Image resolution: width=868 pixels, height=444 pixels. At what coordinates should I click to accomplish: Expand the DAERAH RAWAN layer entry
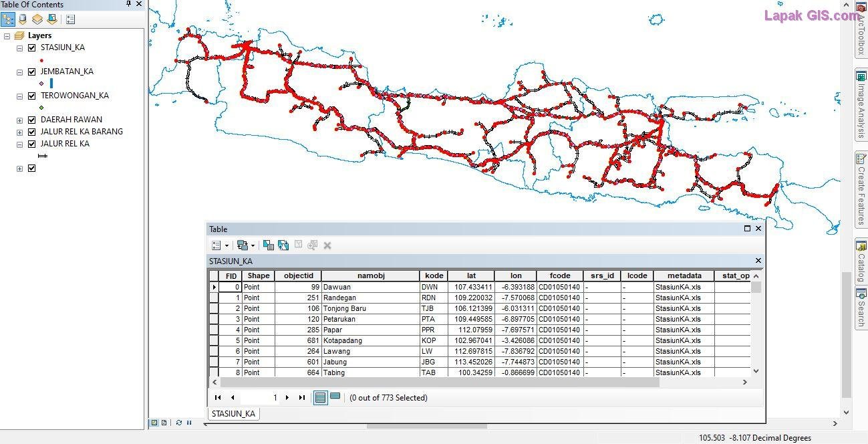(21, 120)
